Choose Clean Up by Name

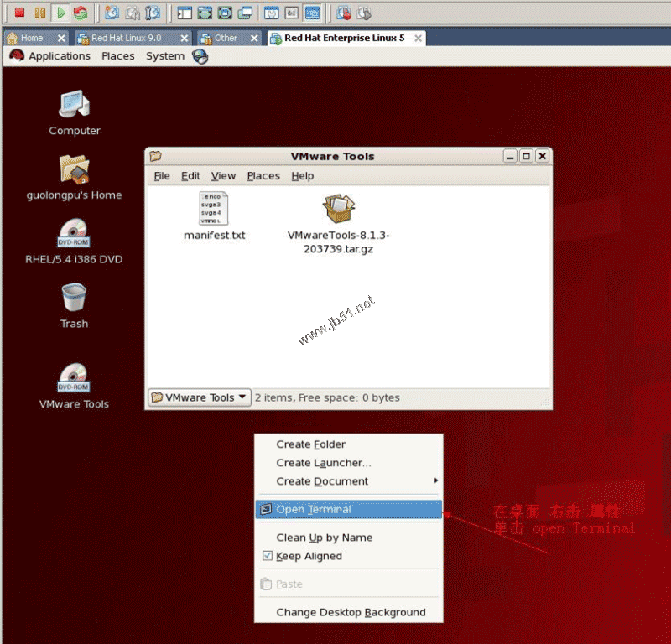(x=349, y=538)
